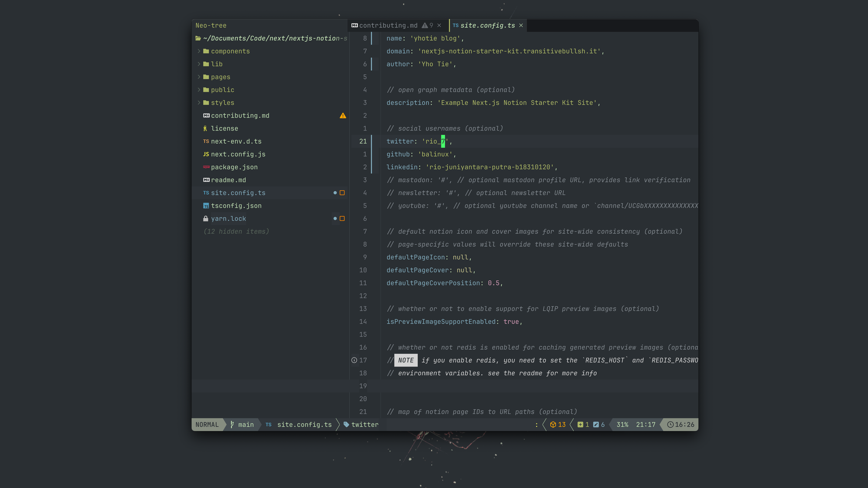Screen dimensions: 868x488
Task: Click the Neo-tree panel title
Action: click(x=210, y=26)
